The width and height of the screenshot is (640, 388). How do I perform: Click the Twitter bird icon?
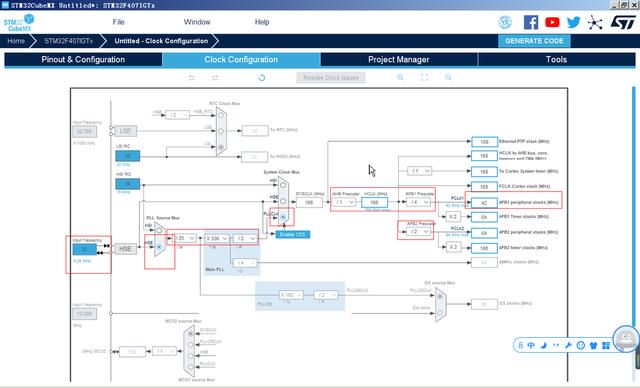(573, 22)
